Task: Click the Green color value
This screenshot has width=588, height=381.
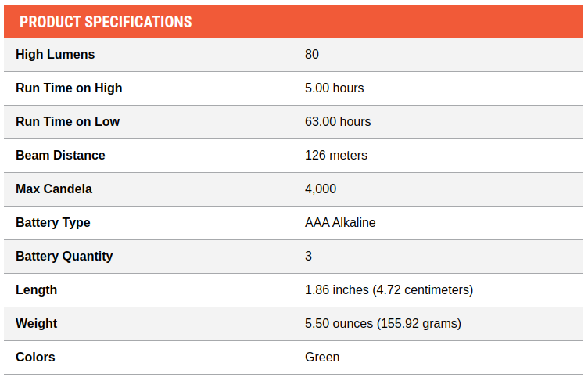Action: click(x=322, y=357)
